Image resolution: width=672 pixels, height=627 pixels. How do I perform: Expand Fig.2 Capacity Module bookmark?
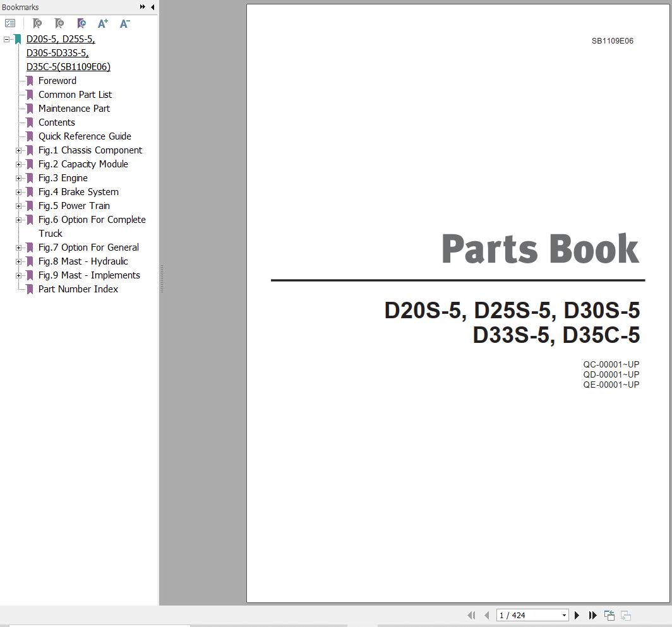[18, 164]
